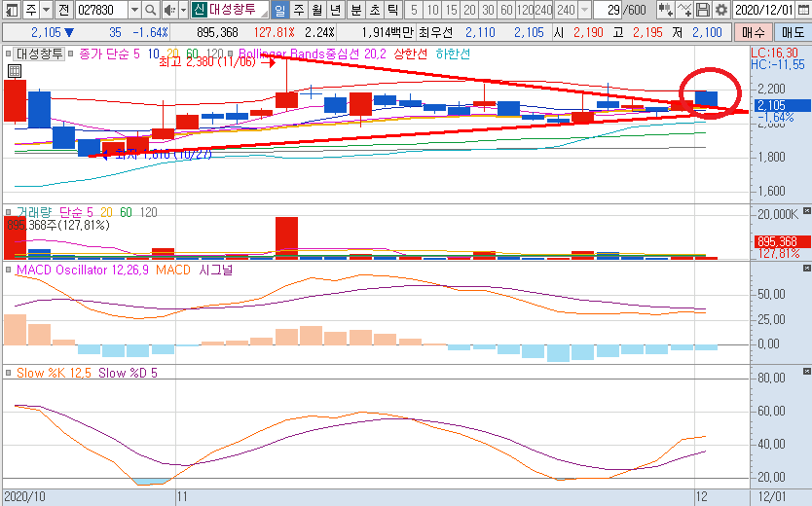Open the calendar date picker icon
Image resolution: width=812 pixels, height=506 pixels.
click(x=802, y=10)
